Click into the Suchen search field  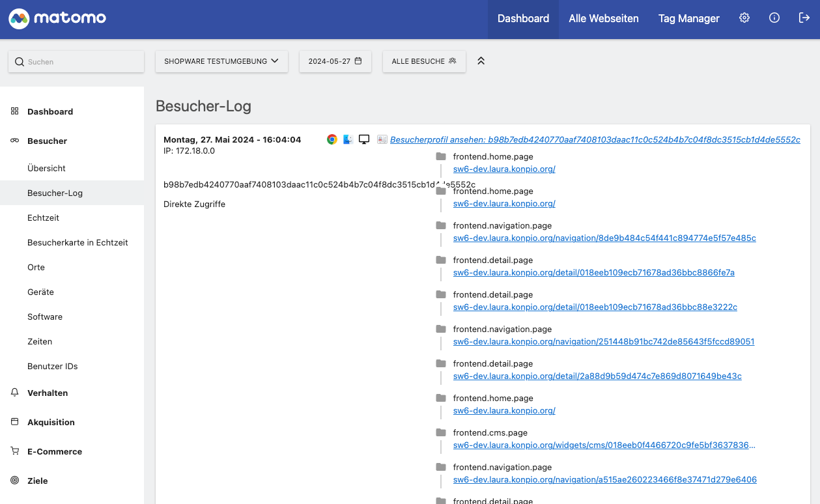click(x=76, y=62)
